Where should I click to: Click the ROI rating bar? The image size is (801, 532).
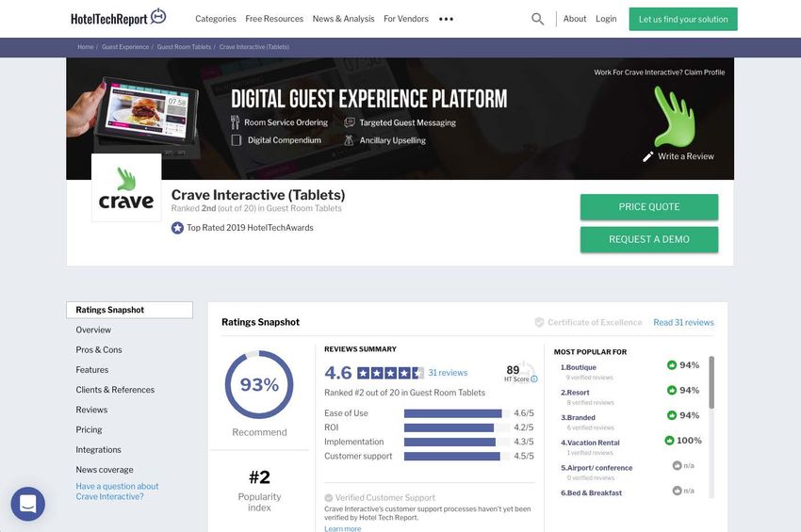[457, 427]
